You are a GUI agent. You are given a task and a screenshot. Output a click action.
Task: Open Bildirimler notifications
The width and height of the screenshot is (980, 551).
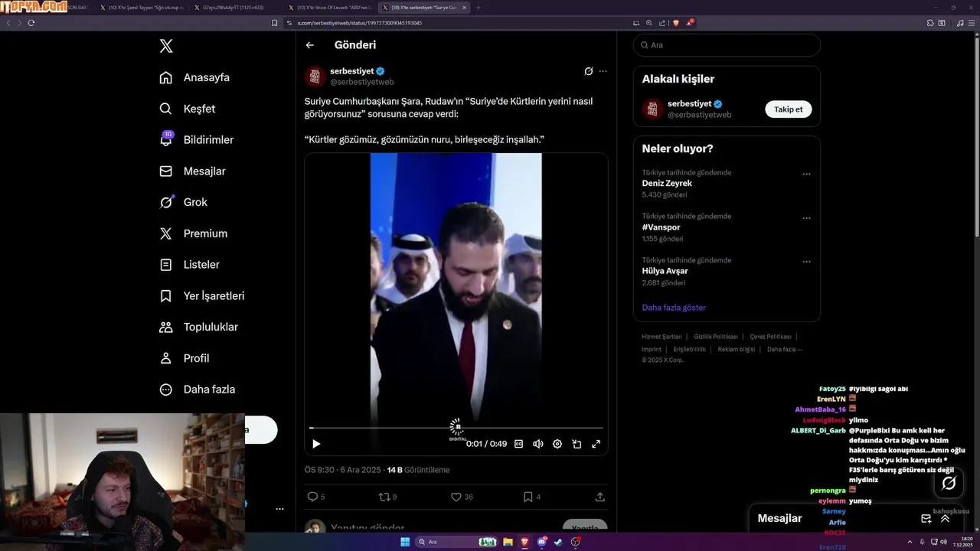(196, 140)
